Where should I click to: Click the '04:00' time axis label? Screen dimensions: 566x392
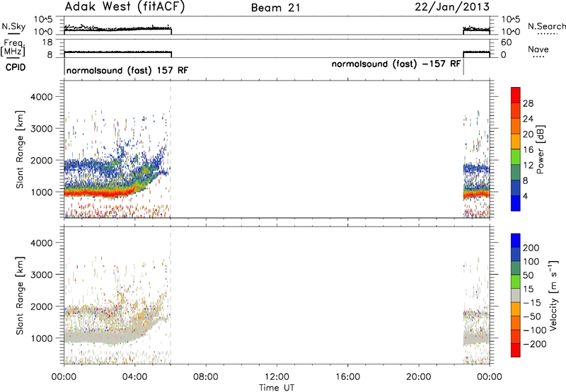(134, 377)
